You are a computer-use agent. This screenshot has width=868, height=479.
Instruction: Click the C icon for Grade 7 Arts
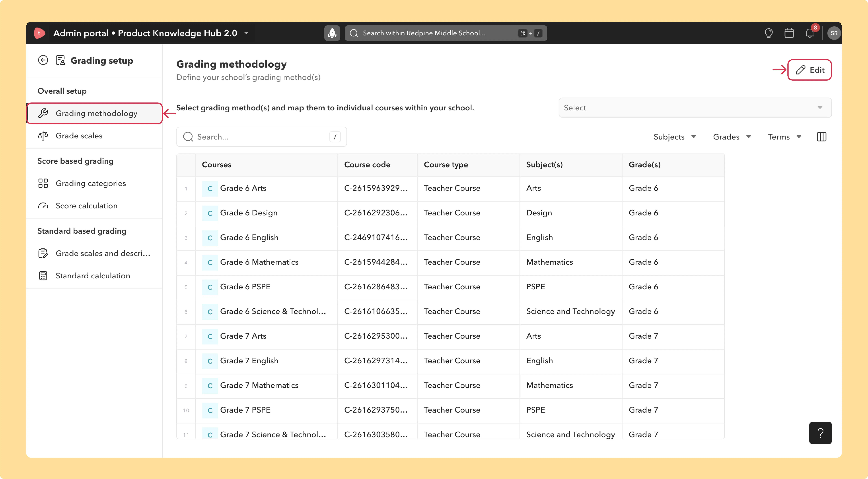coord(210,336)
